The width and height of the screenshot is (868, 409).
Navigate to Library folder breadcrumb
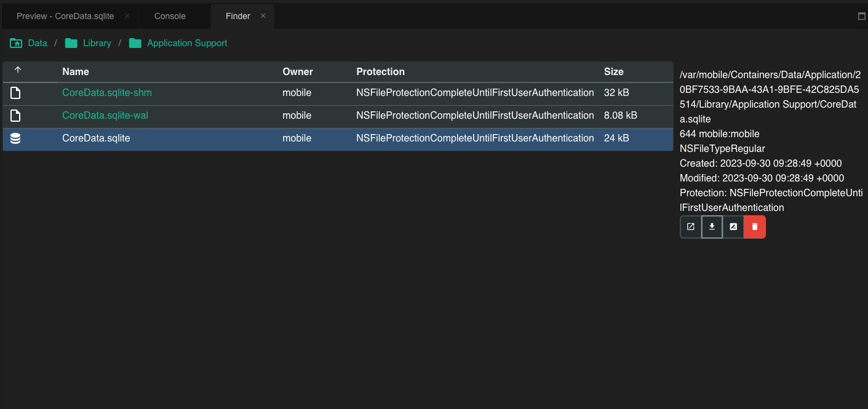[x=97, y=43]
